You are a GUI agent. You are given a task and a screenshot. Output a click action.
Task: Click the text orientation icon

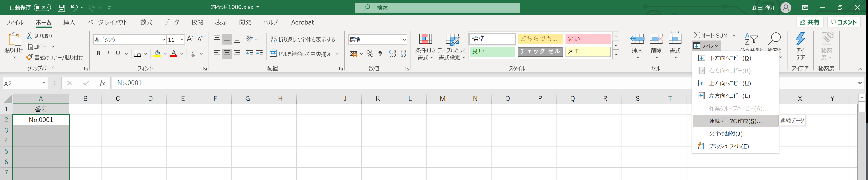click(x=249, y=39)
